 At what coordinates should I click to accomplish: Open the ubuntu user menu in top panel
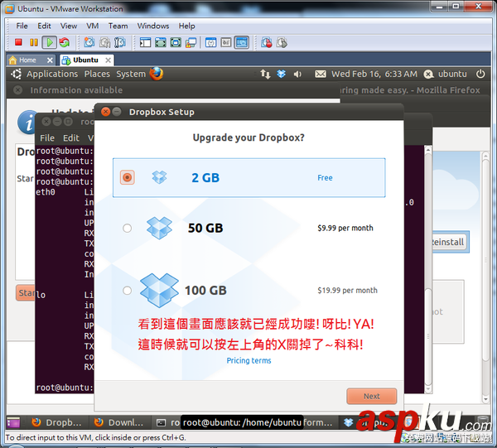pyautogui.click(x=446, y=74)
